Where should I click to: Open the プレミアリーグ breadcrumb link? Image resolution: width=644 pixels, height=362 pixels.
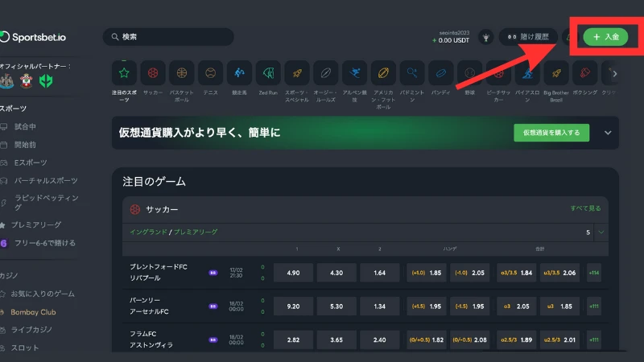(196, 232)
